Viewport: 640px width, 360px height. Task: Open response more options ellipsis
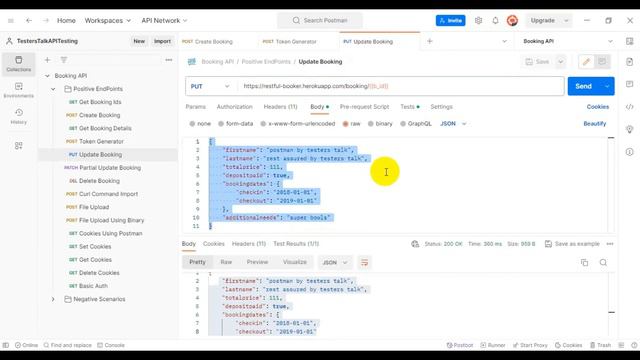tap(610, 244)
